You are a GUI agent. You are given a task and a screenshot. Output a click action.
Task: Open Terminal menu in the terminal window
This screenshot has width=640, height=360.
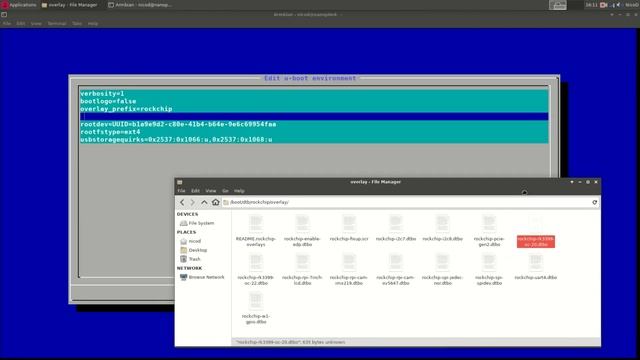coord(57,24)
